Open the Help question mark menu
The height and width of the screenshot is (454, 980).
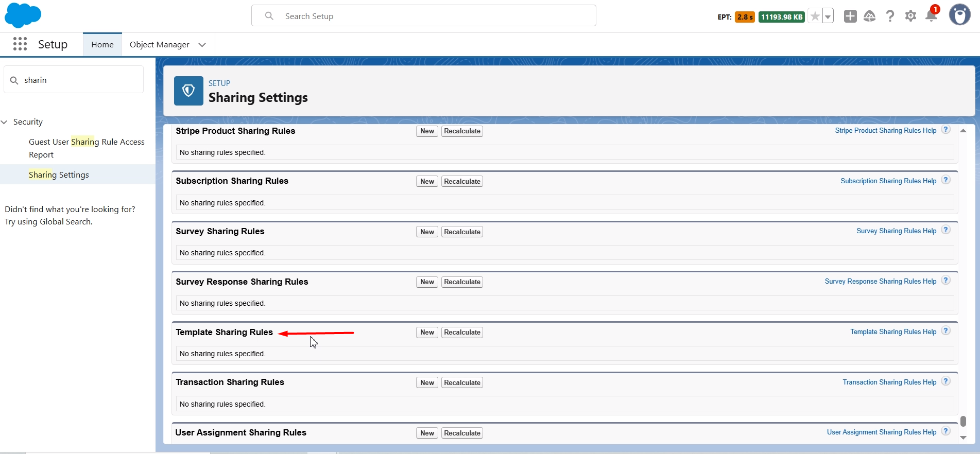[890, 16]
